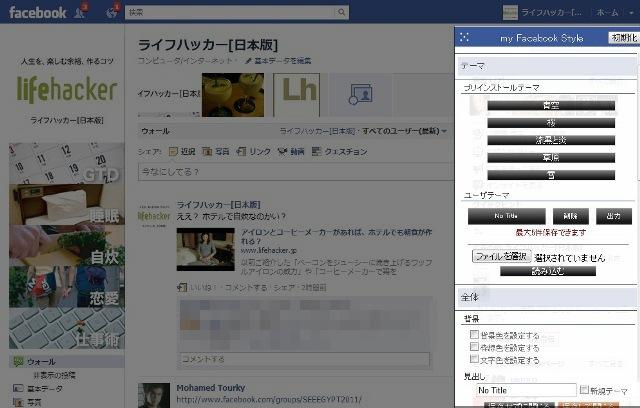Click the link icon beside いいね! on the post

click(x=182, y=287)
